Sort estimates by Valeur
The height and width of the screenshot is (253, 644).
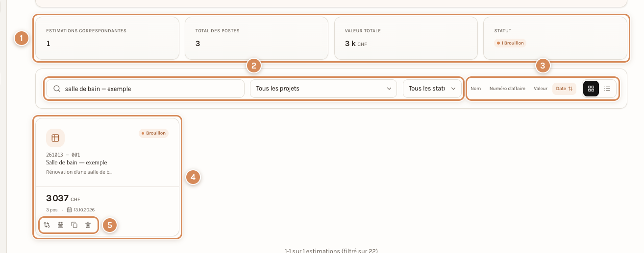coord(541,89)
